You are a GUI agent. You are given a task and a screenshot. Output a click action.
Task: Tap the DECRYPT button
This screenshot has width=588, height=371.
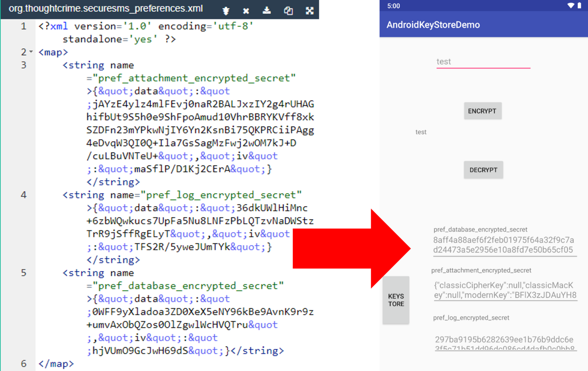tap(483, 170)
